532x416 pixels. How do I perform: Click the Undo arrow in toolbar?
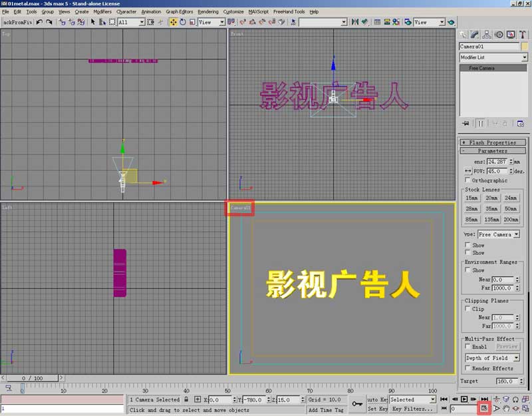coord(40,22)
